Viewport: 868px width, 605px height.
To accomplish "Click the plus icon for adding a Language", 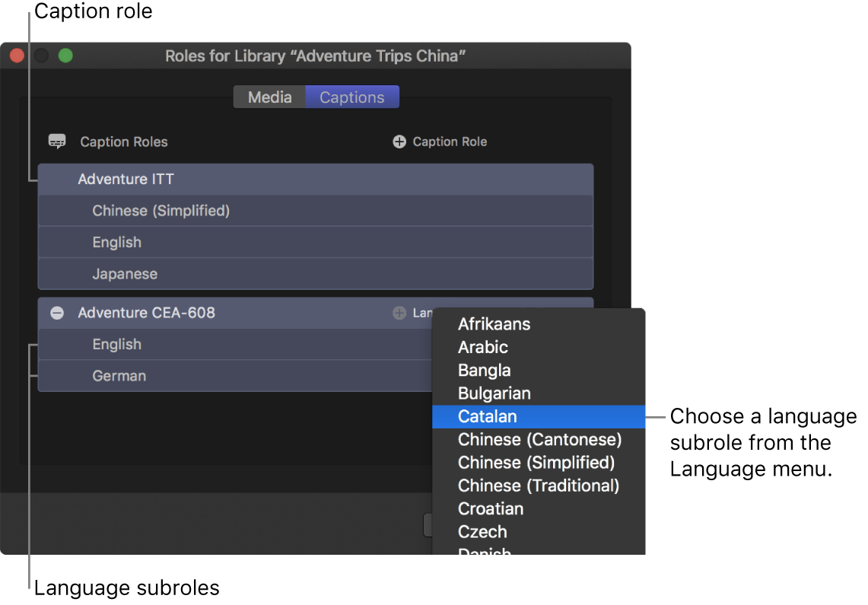I will click(399, 313).
